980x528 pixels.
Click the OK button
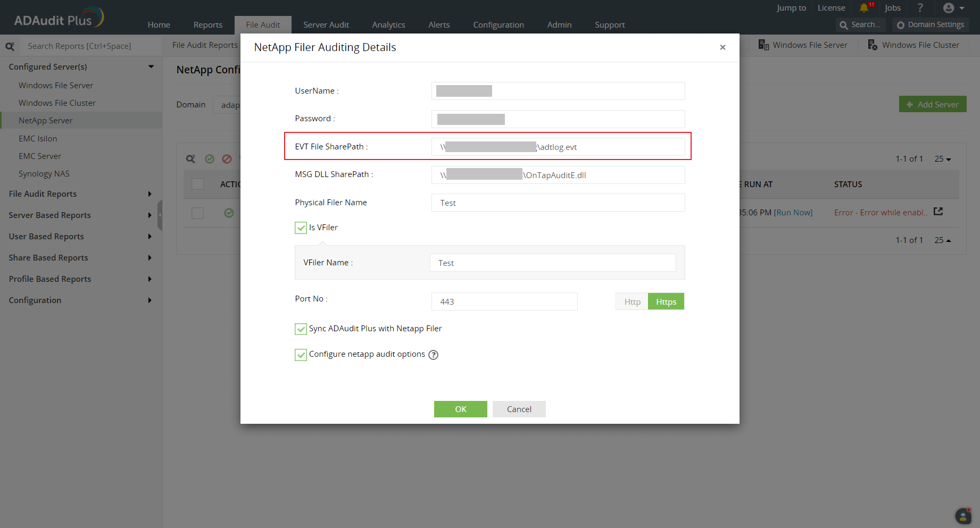[x=460, y=409]
